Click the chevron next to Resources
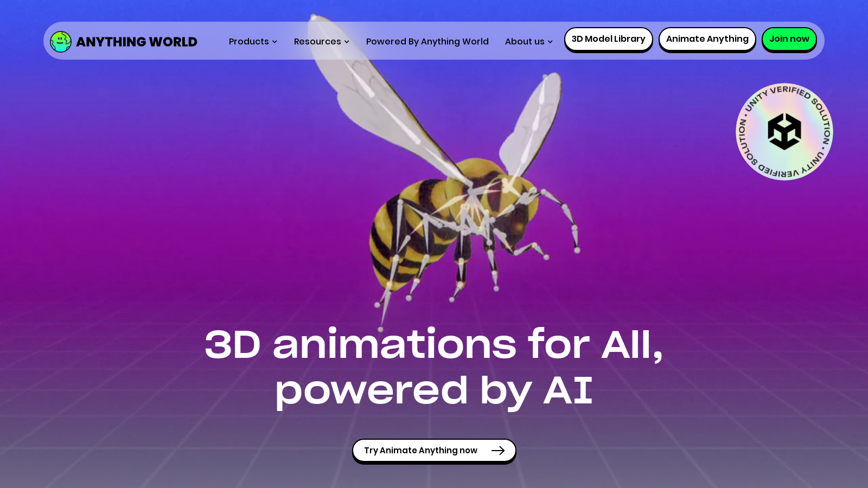Viewport: 868px width, 488px height. point(347,42)
